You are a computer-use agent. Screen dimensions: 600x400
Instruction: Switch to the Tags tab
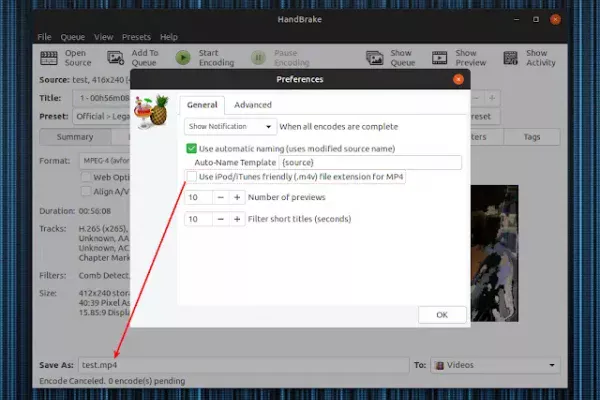pos(532,137)
